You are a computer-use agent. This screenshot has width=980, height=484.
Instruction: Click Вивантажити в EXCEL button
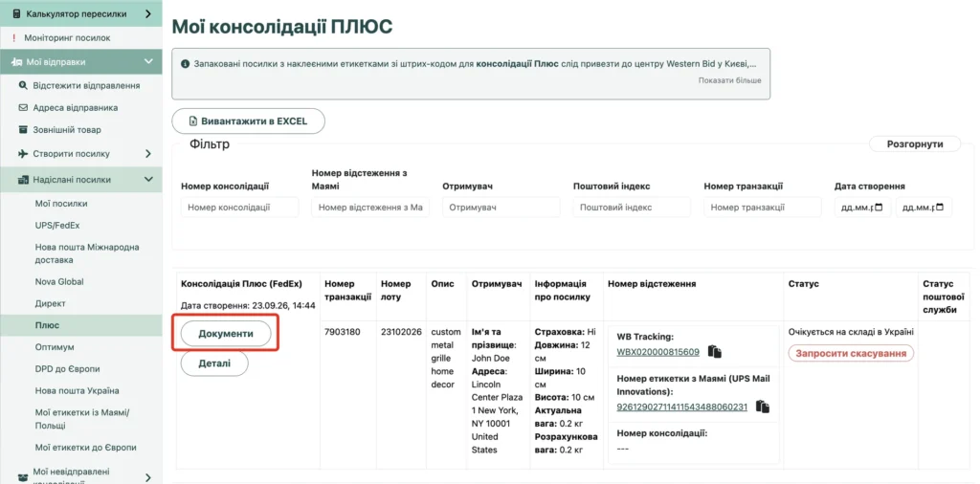point(248,121)
